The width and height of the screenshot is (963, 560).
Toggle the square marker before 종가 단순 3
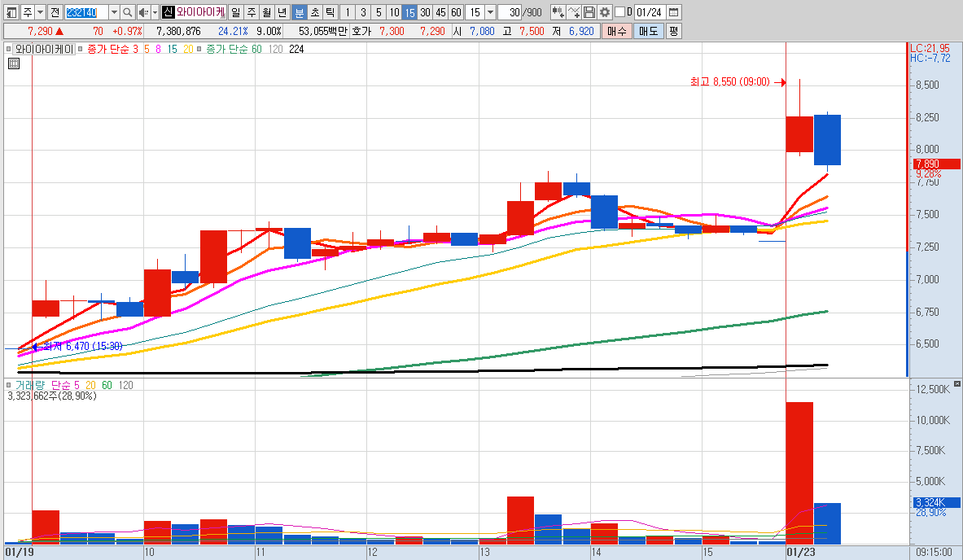click(x=81, y=49)
